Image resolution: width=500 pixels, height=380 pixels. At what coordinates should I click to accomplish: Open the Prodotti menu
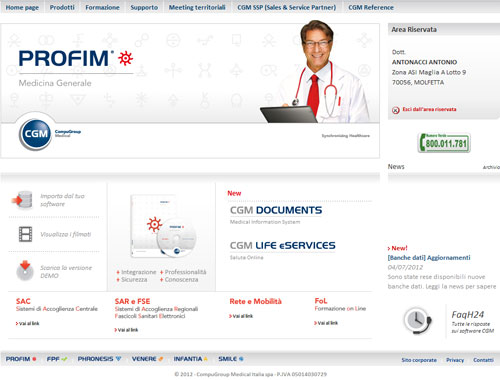point(62,7)
